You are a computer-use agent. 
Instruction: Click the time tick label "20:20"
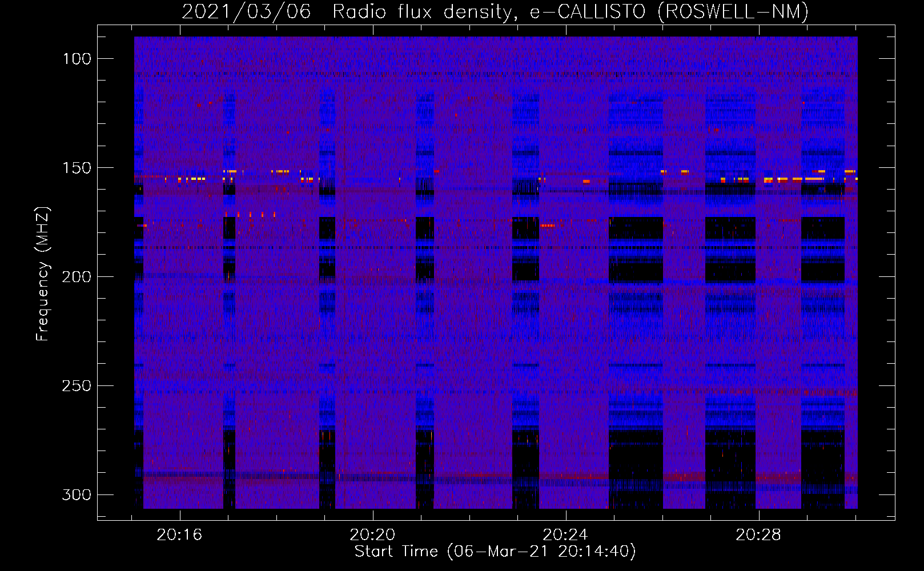(373, 535)
